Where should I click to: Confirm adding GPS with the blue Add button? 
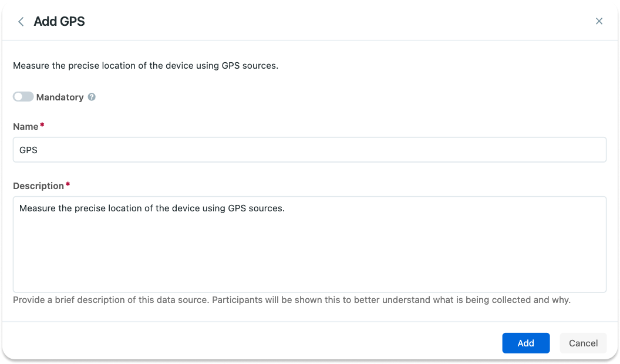click(x=525, y=343)
